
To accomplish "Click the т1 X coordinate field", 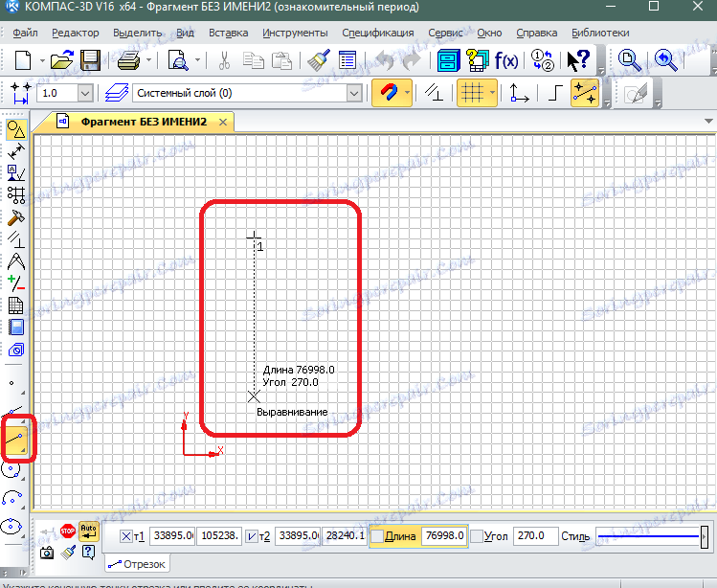I will [x=172, y=536].
